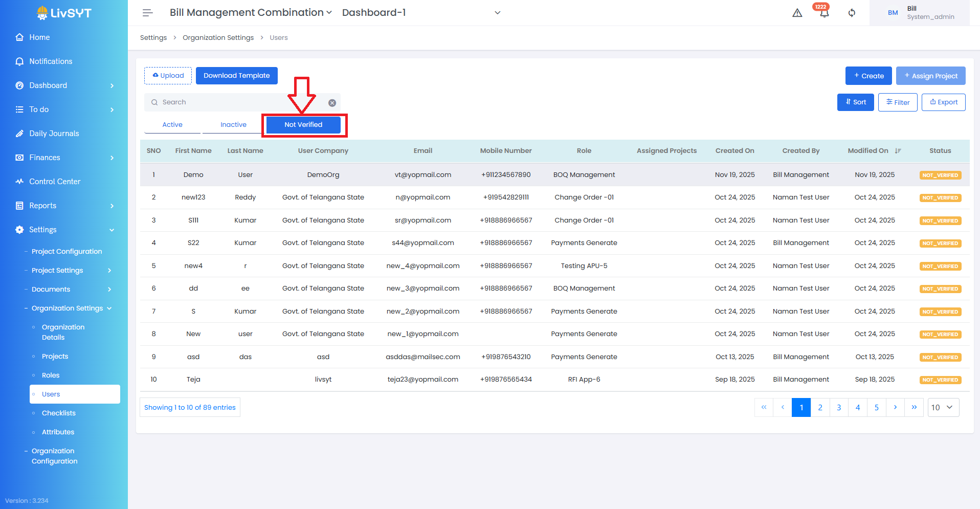The image size is (980, 509).
Task: Click the Create user button
Action: tap(868, 76)
